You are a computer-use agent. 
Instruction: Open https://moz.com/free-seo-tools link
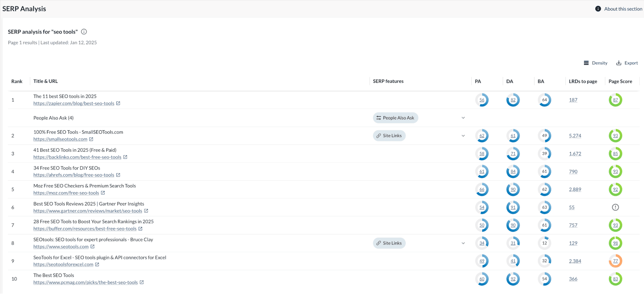point(66,193)
